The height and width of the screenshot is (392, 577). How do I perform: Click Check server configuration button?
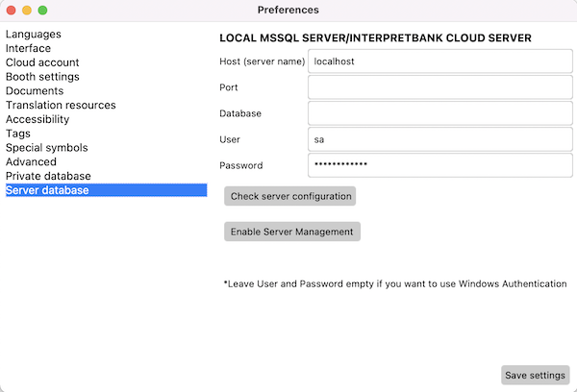[x=290, y=196]
